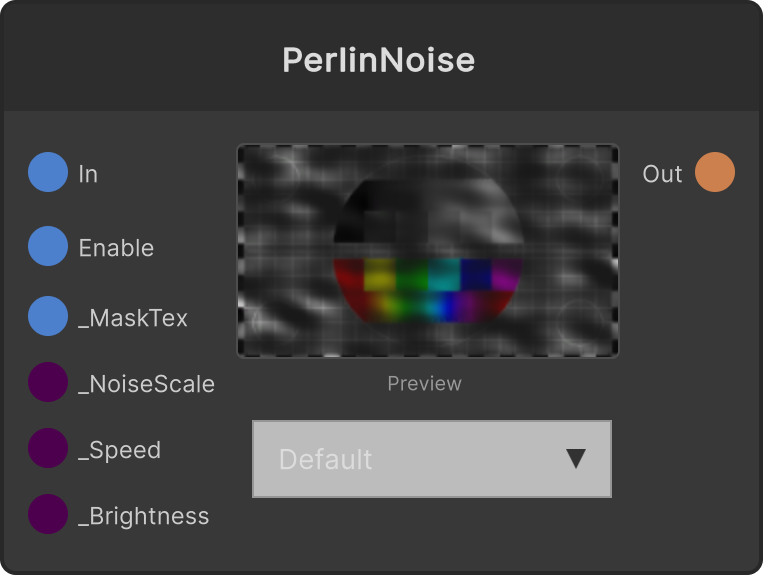Expand the Default preview mode combo box

pos(432,459)
